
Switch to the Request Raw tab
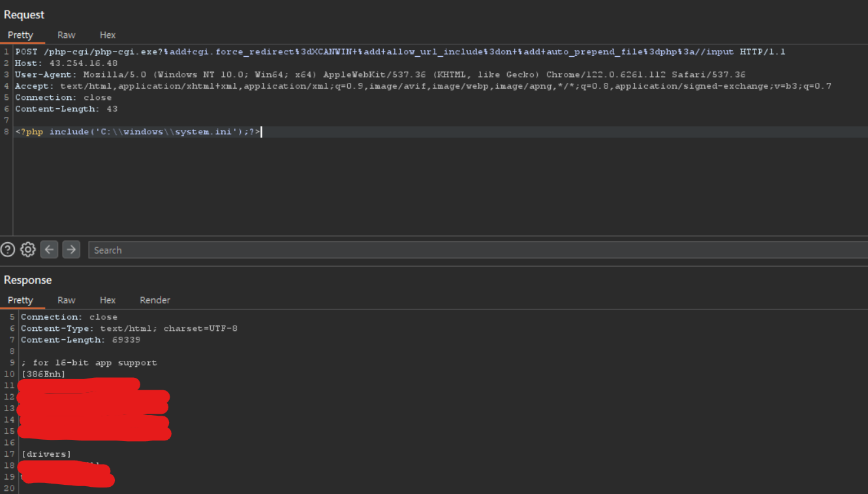click(67, 35)
